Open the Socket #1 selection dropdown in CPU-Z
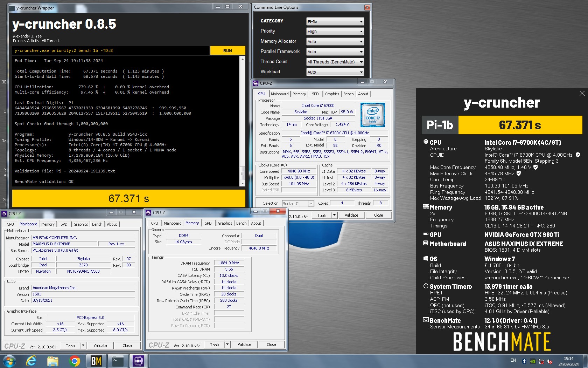This screenshot has height=368, width=588. pyautogui.click(x=298, y=203)
